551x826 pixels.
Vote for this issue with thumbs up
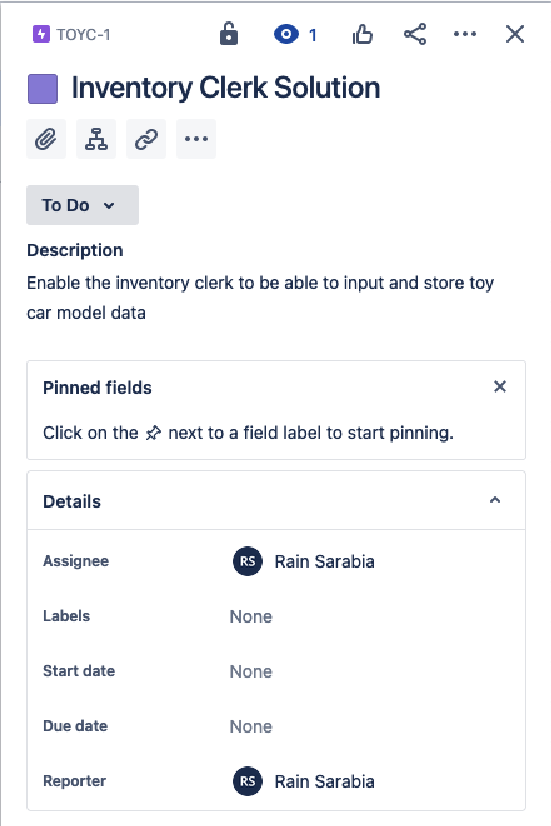coord(362,34)
